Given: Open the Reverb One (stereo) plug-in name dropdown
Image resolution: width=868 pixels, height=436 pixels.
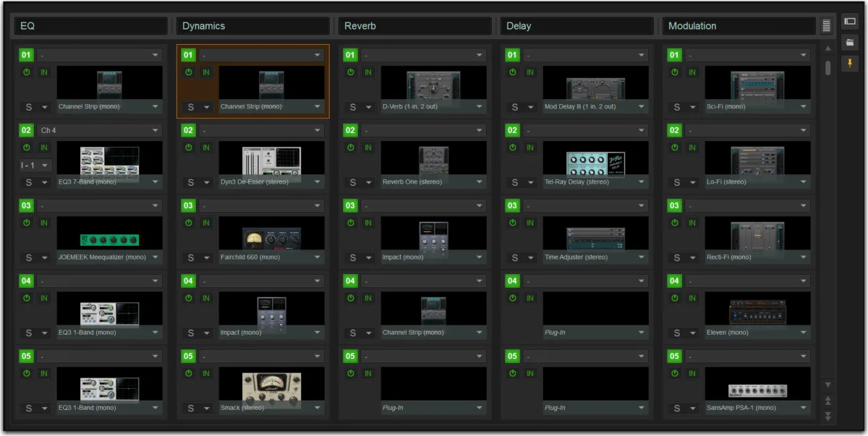Looking at the screenshot, I should pos(433,182).
